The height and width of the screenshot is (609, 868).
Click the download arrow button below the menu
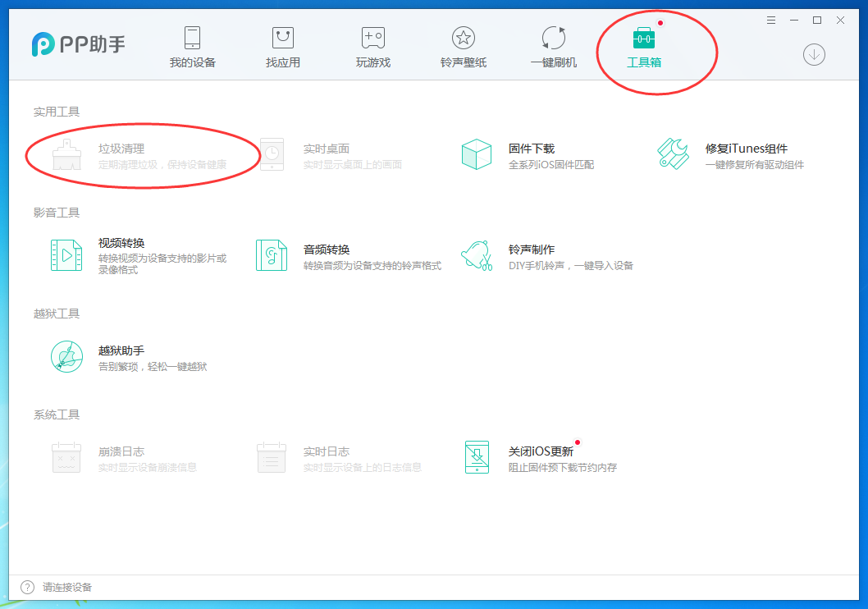(x=813, y=55)
